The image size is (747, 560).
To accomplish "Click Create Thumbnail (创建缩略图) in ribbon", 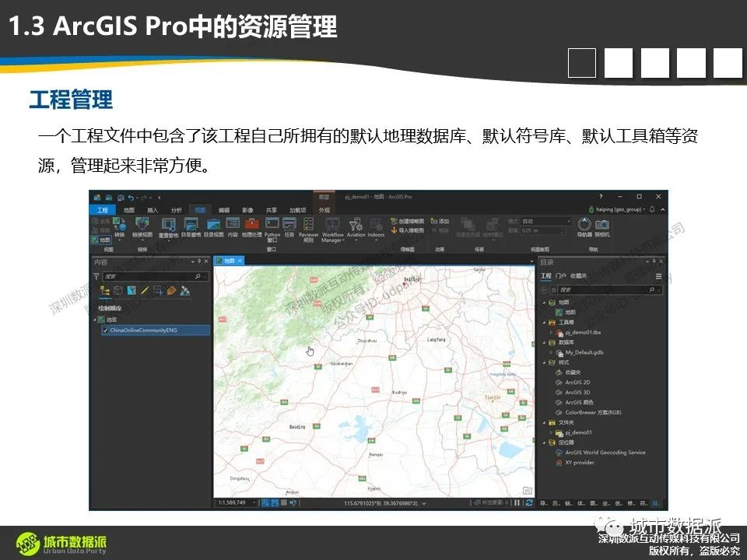I will 407,221.
